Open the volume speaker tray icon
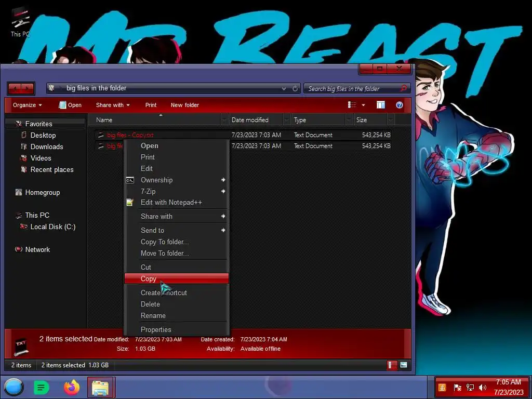 pos(483,388)
